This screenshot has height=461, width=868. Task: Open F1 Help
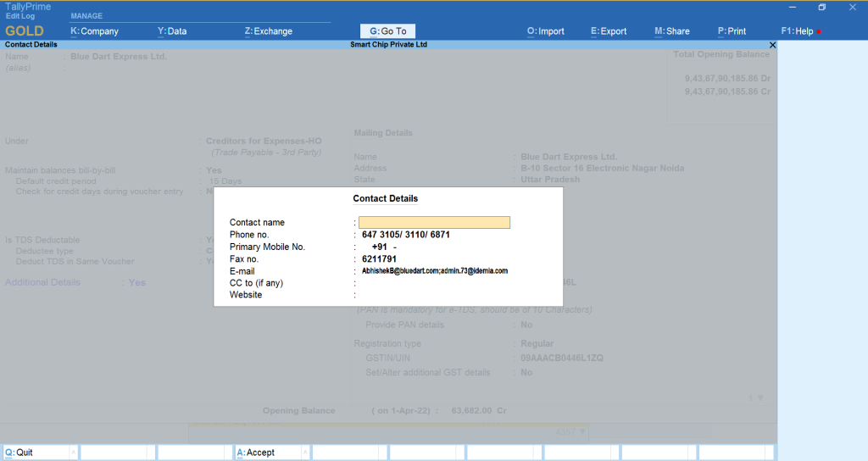[x=798, y=31]
